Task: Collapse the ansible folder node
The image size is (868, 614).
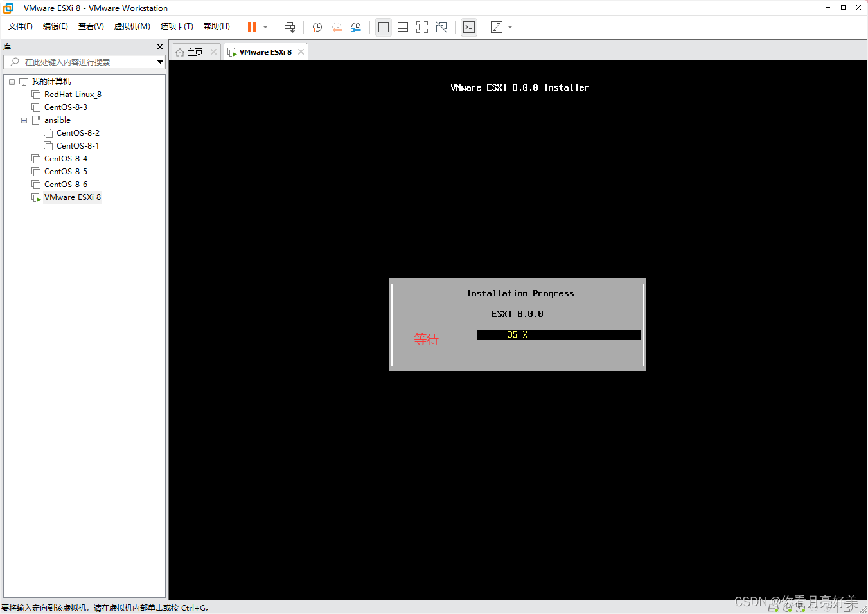Action: click(x=24, y=120)
